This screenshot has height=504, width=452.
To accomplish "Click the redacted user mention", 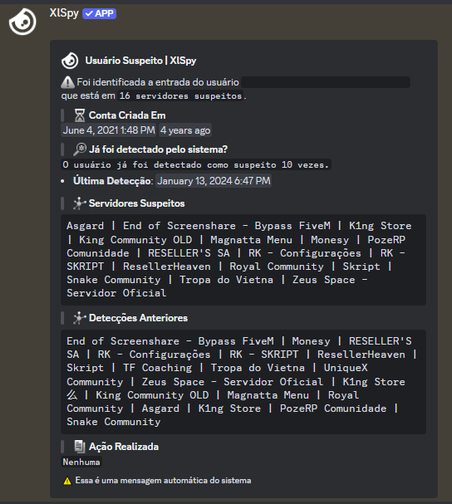I will click(325, 82).
